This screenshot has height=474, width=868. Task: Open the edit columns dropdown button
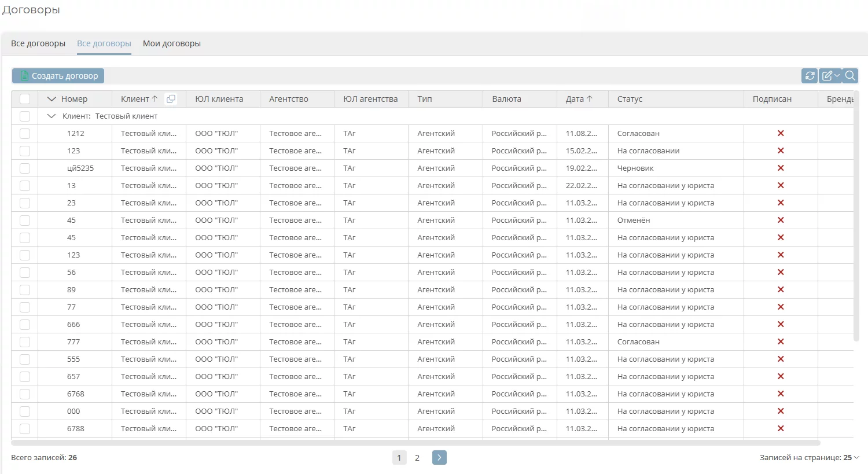point(830,76)
